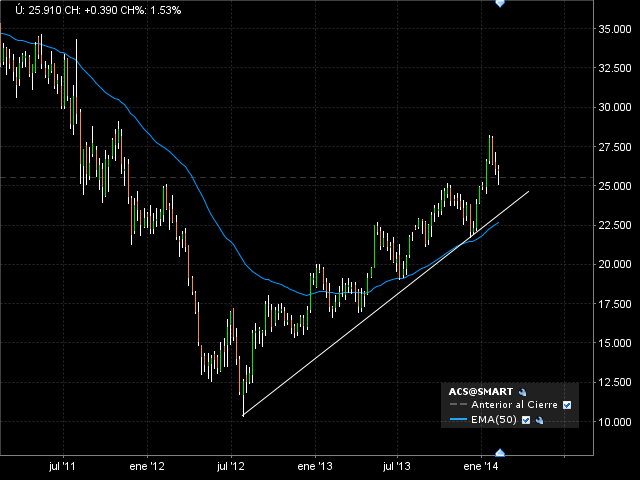Click the last price value Ú: 25.910
Viewport: 640px width, 480px height.
click(x=39, y=11)
